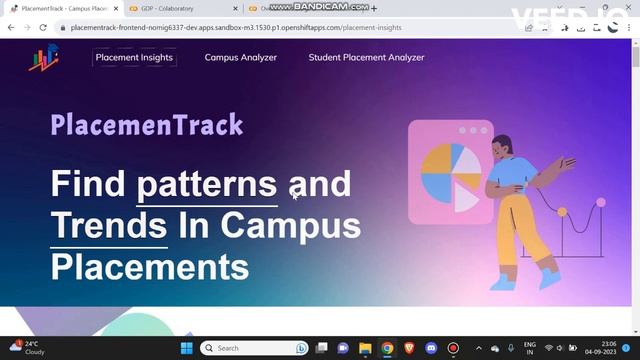Open the Placement Insights page

pyautogui.click(x=134, y=58)
